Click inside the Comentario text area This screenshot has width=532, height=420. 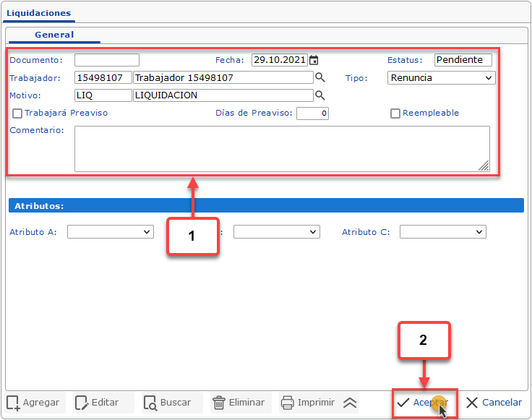(283, 149)
